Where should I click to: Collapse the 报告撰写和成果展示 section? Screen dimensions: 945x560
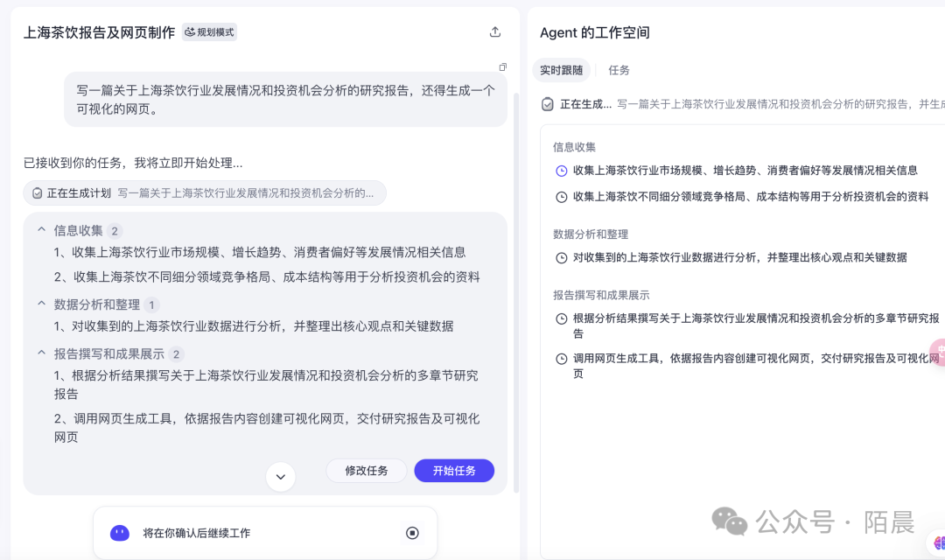tap(41, 353)
